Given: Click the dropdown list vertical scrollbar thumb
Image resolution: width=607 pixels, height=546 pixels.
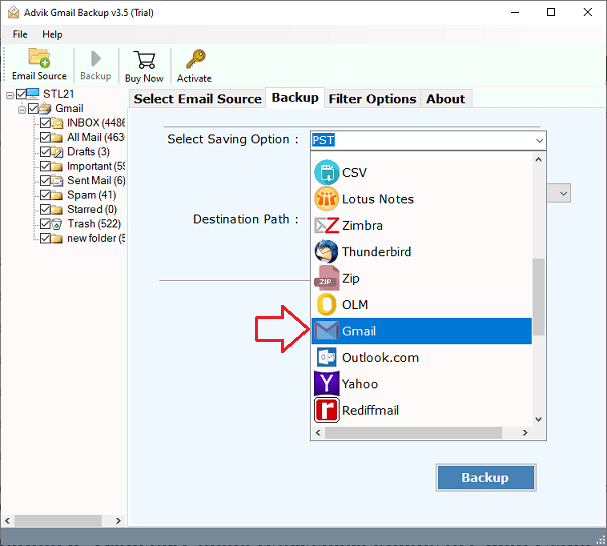Looking at the screenshot, I should [538, 297].
